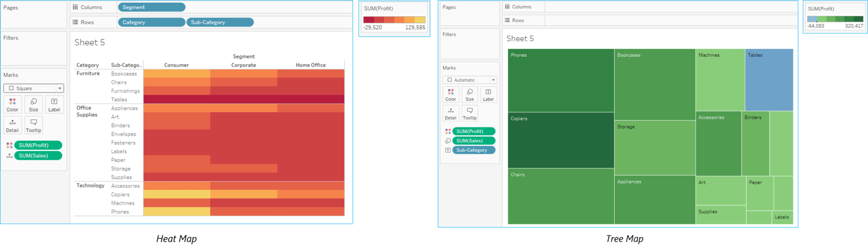Click the blue-green SUM(Profit) legend gradient
Image resolution: width=868 pixels, height=250 pixels.
pos(835,19)
